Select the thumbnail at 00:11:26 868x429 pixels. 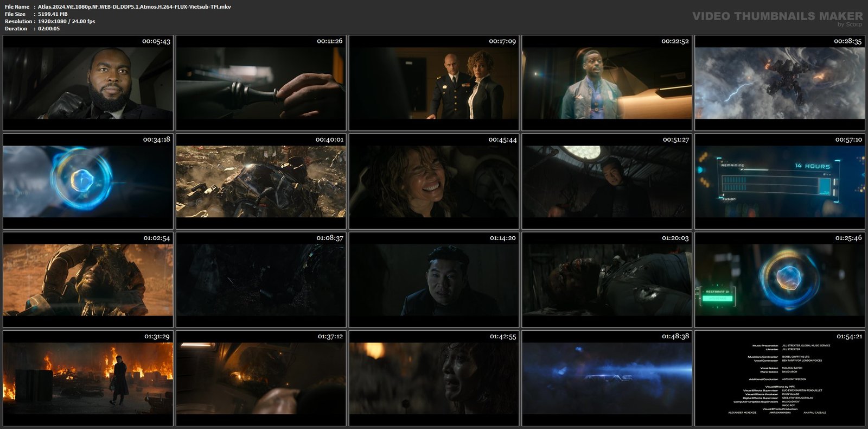pos(261,83)
